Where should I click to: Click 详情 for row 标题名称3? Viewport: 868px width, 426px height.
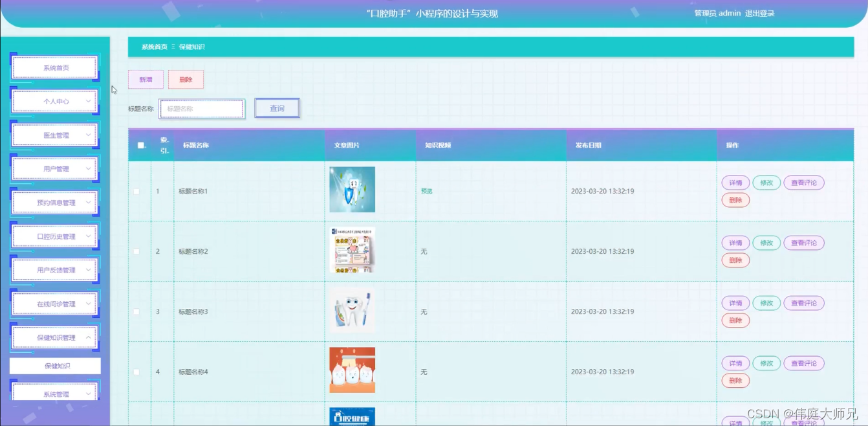point(735,303)
